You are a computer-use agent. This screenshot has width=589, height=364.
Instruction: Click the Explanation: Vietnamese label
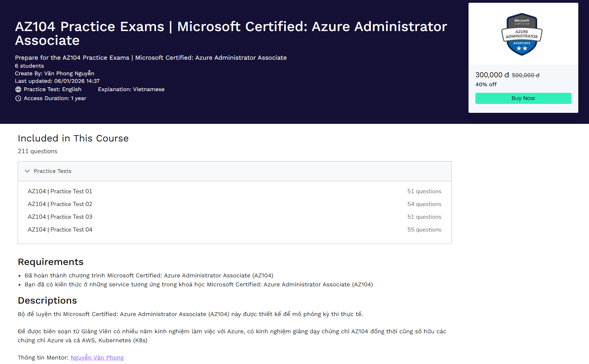pos(131,89)
